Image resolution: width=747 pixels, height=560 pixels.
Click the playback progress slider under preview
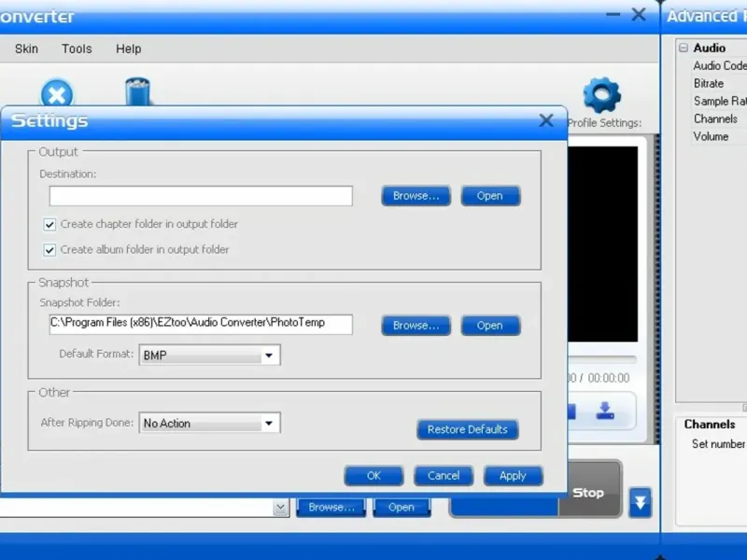click(601, 358)
